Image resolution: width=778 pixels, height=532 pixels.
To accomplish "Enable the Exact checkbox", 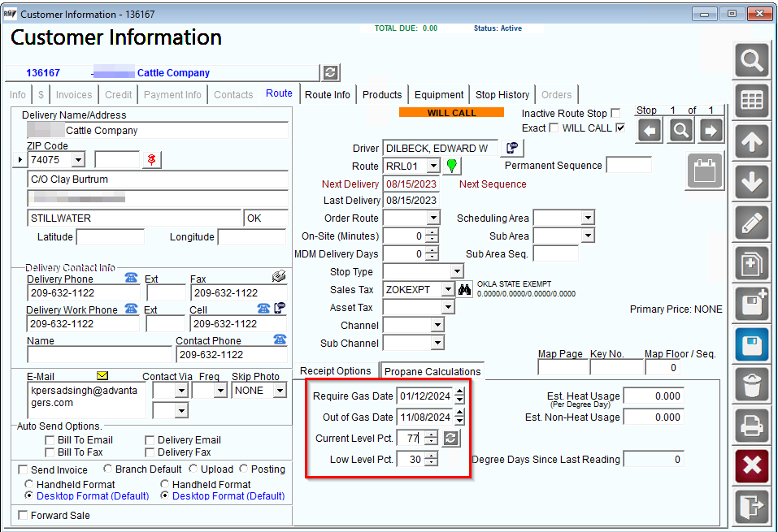I will click(554, 128).
